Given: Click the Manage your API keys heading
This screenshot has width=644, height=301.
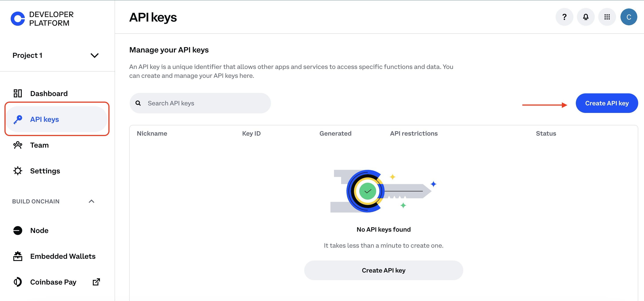Looking at the screenshot, I should tap(169, 50).
